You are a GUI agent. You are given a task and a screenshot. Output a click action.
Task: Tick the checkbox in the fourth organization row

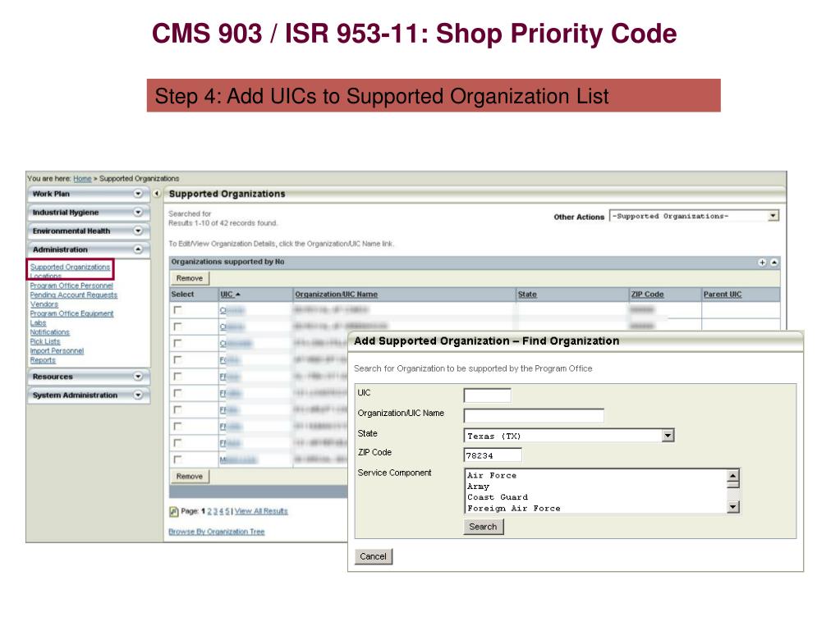(x=177, y=359)
